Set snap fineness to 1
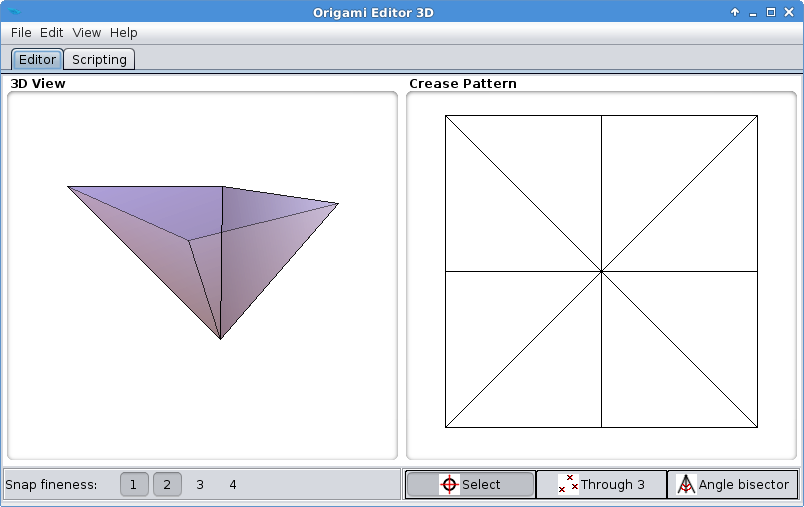Viewport: 804px width, 507px height. point(134,485)
